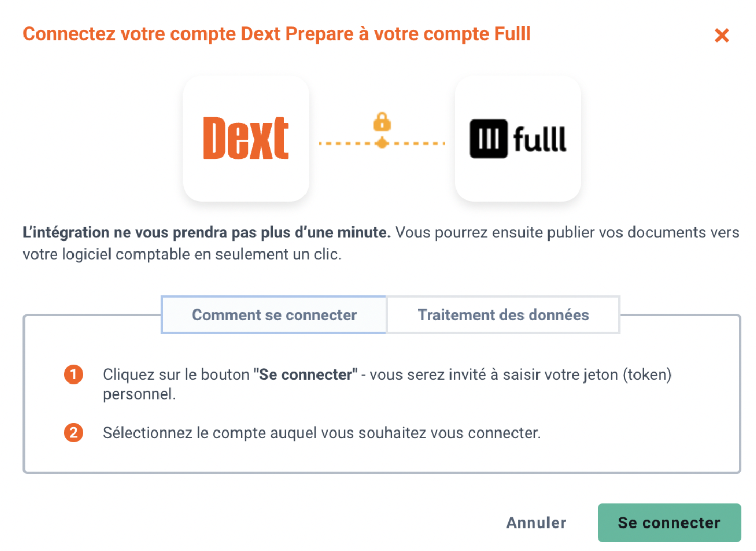Image resolution: width=756 pixels, height=551 pixels.
Task: Click the Fulll logo tile
Action: [x=518, y=138]
